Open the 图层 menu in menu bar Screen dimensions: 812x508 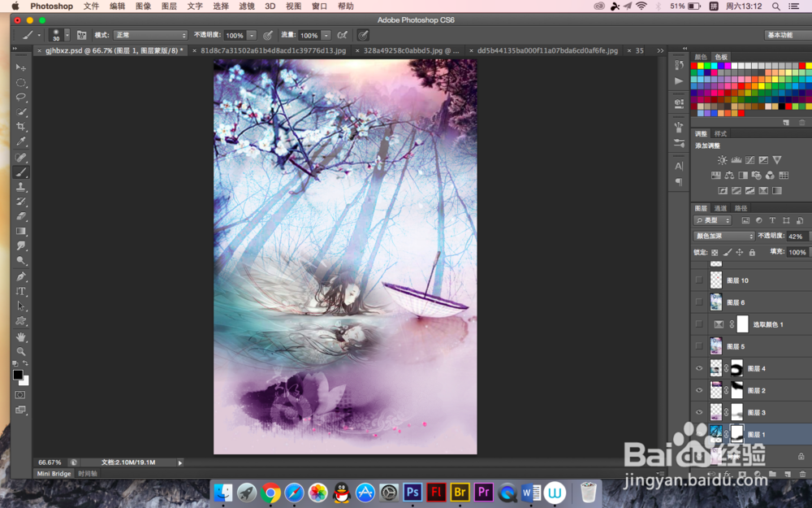(170, 7)
